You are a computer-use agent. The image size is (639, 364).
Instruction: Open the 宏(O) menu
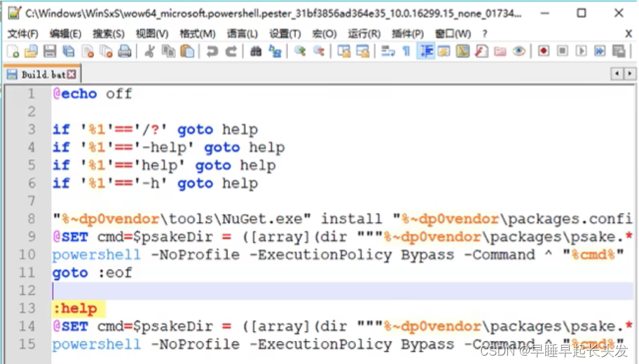pyautogui.click(x=324, y=34)
